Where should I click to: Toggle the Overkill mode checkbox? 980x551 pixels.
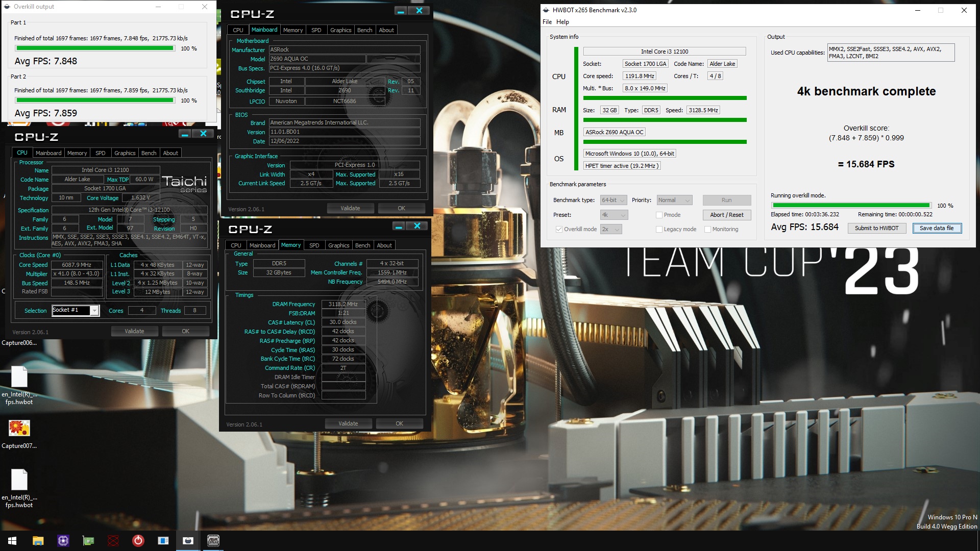[559, 229]
